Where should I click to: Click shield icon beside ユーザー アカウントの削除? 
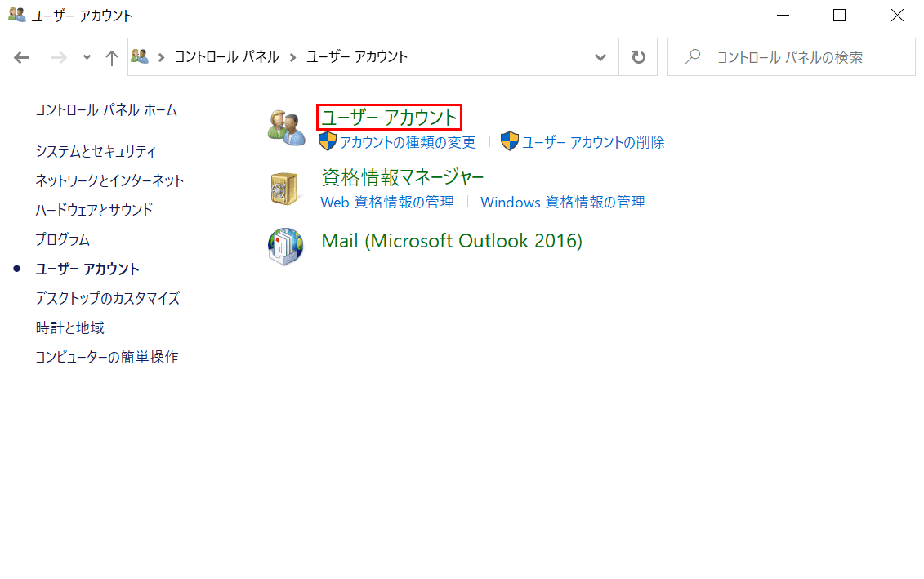tap(510, 141)
